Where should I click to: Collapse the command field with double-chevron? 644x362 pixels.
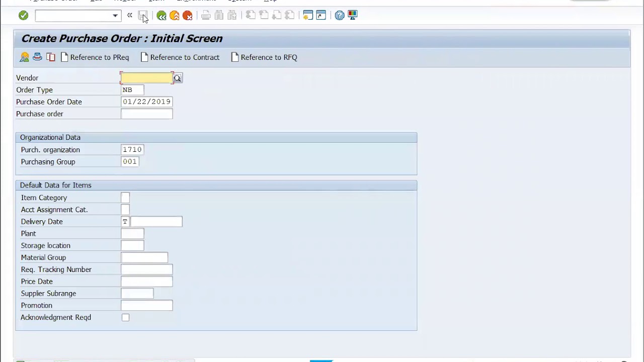click(x=129, y=16)
